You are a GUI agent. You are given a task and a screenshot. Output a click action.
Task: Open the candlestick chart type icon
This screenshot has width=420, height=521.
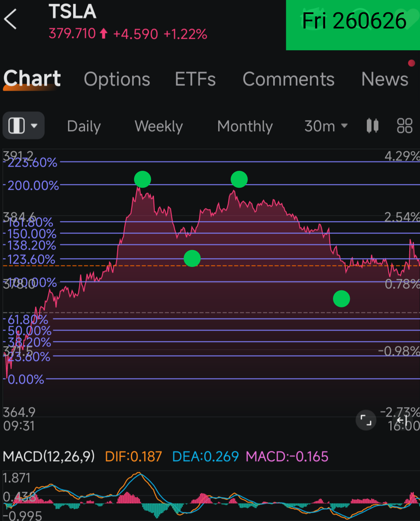373,126
